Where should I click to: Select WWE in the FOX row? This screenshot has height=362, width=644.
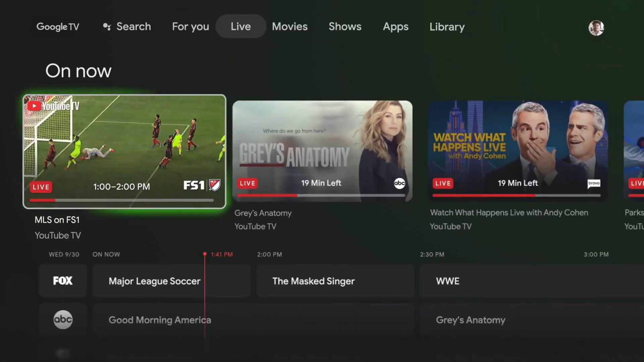coord(532,281)
